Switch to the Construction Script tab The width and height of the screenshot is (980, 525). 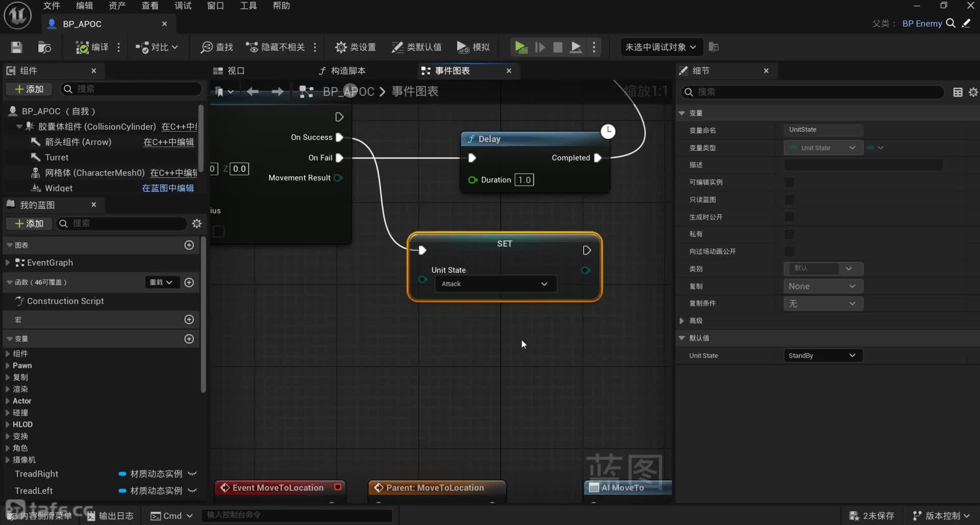point(342,71)
